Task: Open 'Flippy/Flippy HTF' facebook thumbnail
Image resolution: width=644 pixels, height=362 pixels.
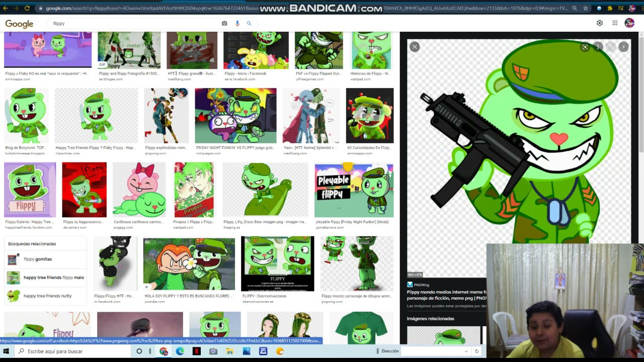Action: tap(116, 264)
